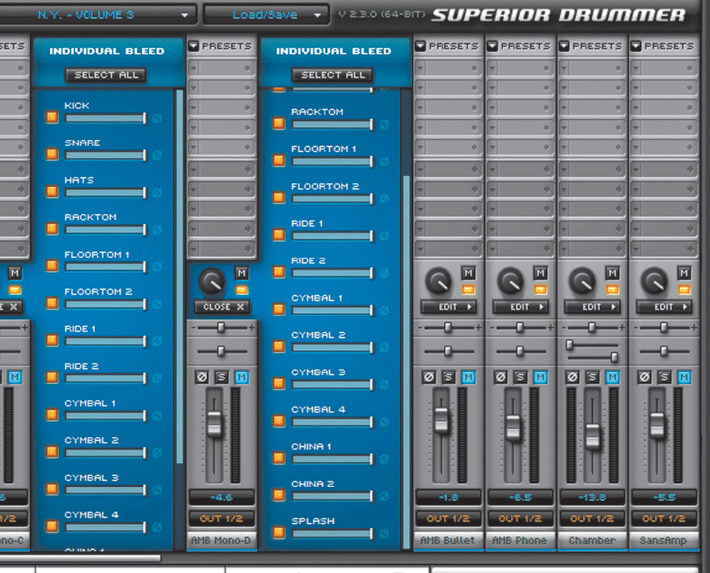710x573 pixels.
Task: Click the AMB Bullet volume fader
Action: click(441, 420)
